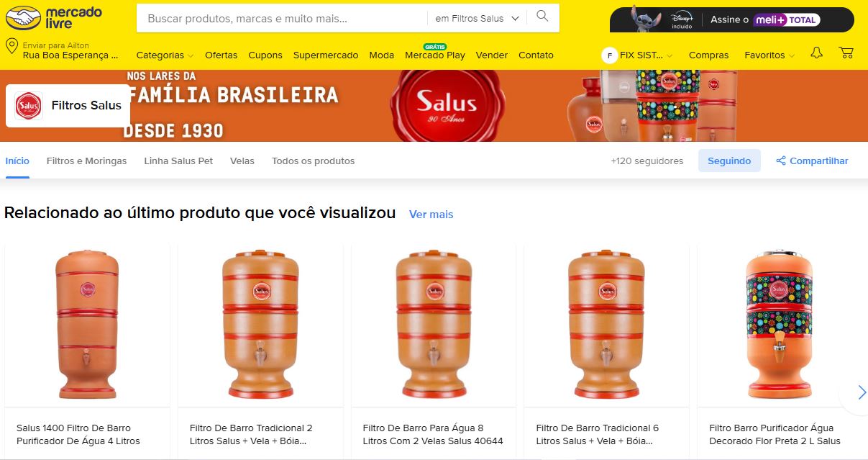Select the Linha Salus Pet tab
Image resolution: width=868 pixels, height=460 pixels.
click(x=178, y=161)
